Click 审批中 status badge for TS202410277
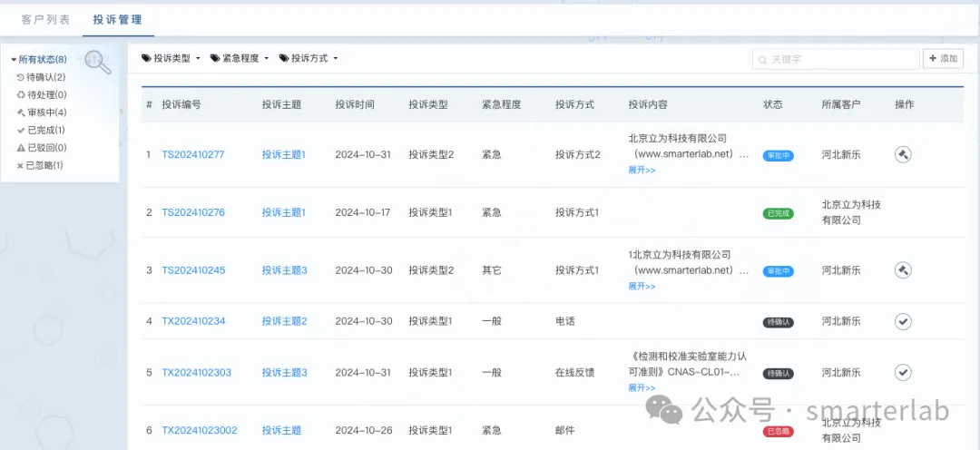Screen dimensions: 980x450 (779, 156)
